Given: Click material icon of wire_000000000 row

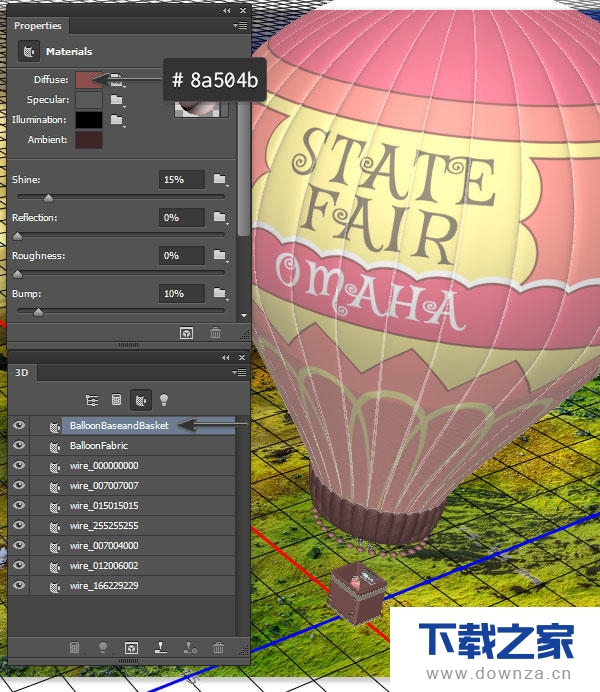Looking at the screenshot, I should pos(55,467).
